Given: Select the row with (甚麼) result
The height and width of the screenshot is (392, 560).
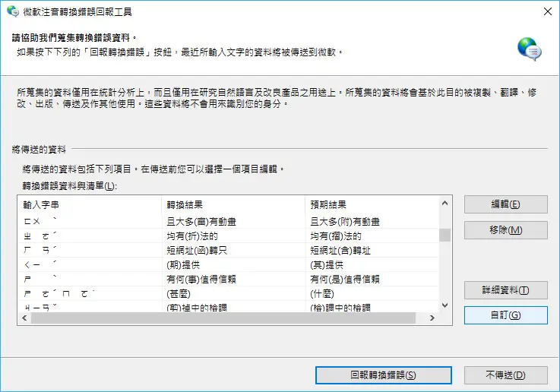Looking at the screenshot, I should pyautogui.click(x=228, y=293).
